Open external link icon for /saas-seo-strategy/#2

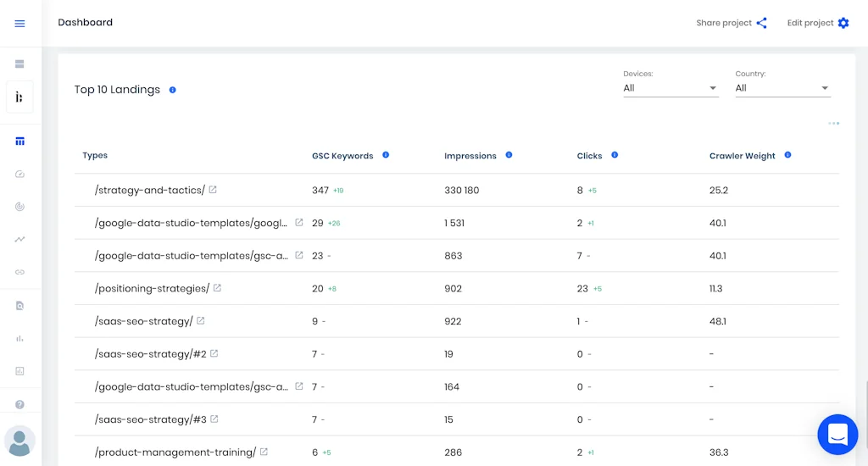(x=214, y=353)
